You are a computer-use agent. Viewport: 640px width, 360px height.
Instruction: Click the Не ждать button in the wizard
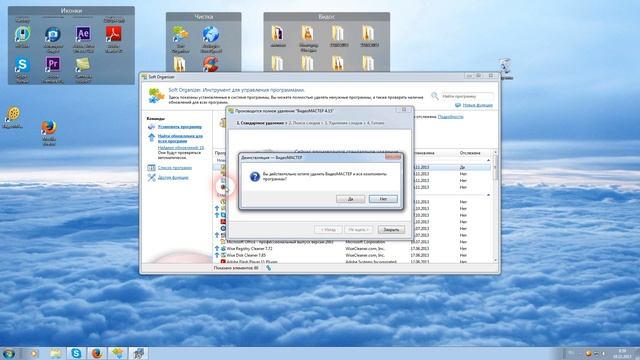(358, 230)
